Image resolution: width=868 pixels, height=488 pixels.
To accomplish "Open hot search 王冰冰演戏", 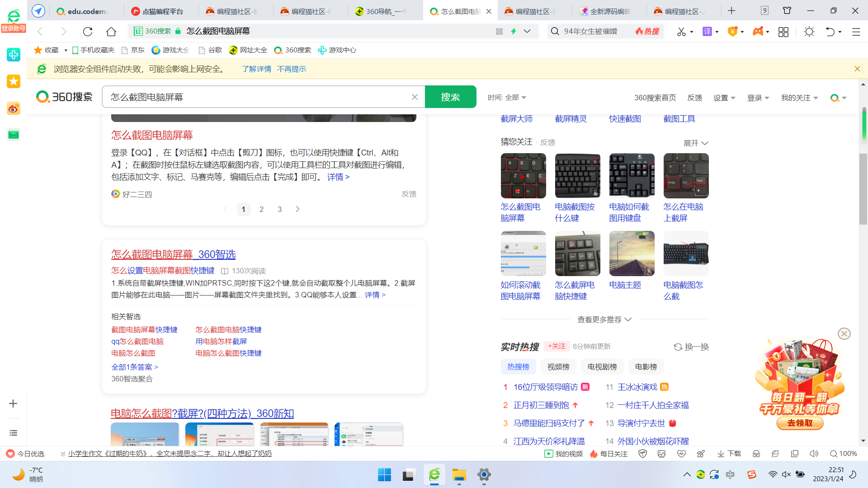I will pos(637,387).
